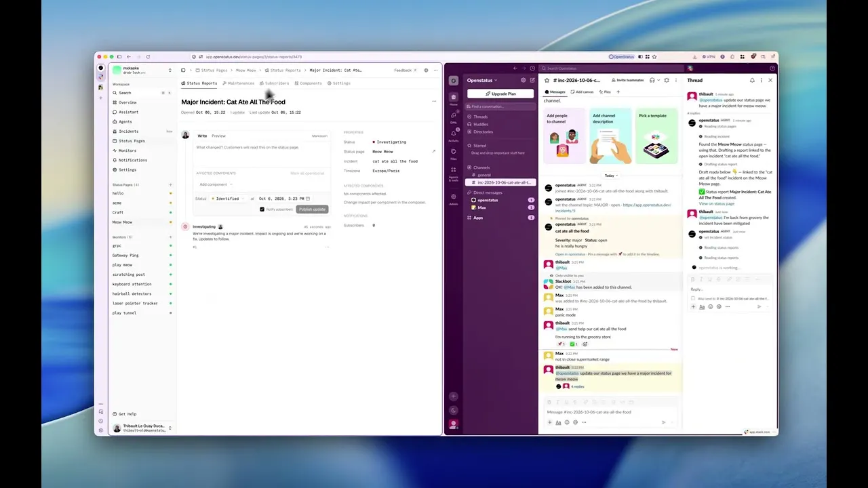This screenshot has width=868, height=488.
Task: Toggle the Notify subscribers checkbox
Action: pyautogui.click(x=262, y=209)
